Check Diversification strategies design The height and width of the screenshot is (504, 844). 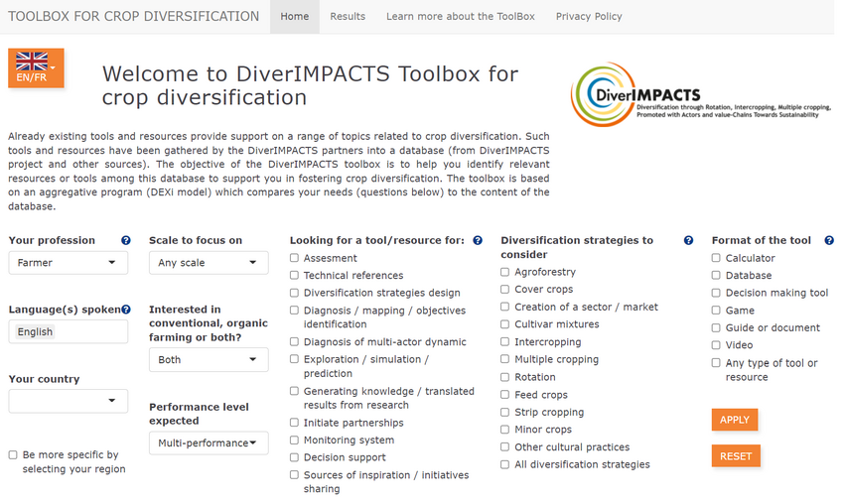tap(294, 293)
